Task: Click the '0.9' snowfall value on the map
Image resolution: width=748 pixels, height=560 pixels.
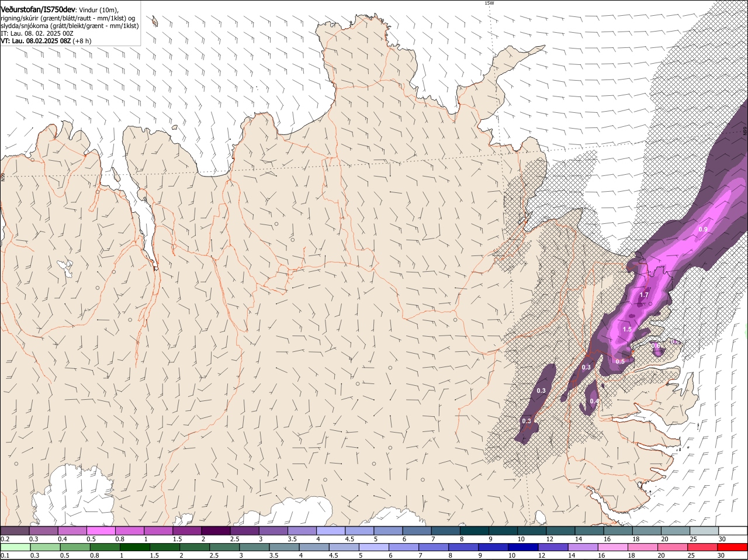Action: [703, 229]
